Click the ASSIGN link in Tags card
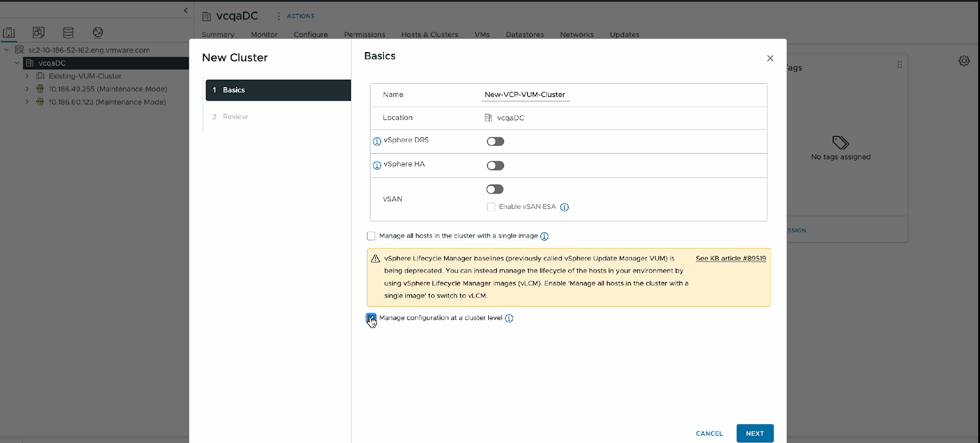This screenshot has width=980, height=443. [x=796, y=230]
